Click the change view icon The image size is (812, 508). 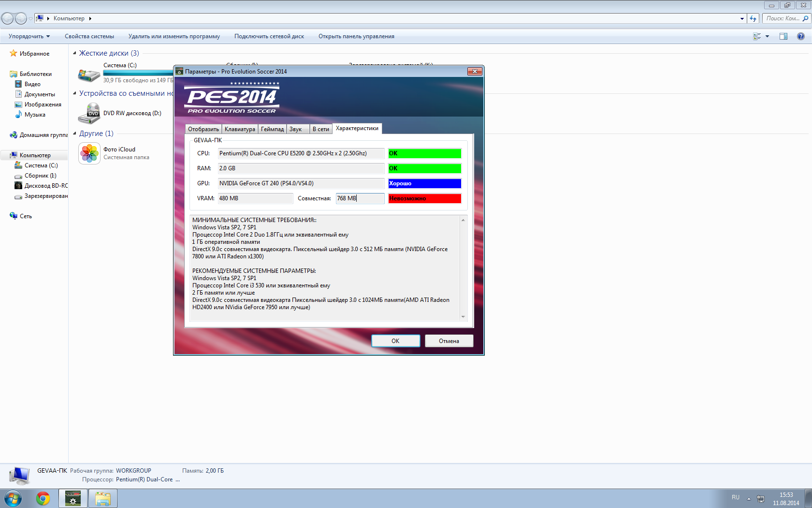[x=757, y=36]
